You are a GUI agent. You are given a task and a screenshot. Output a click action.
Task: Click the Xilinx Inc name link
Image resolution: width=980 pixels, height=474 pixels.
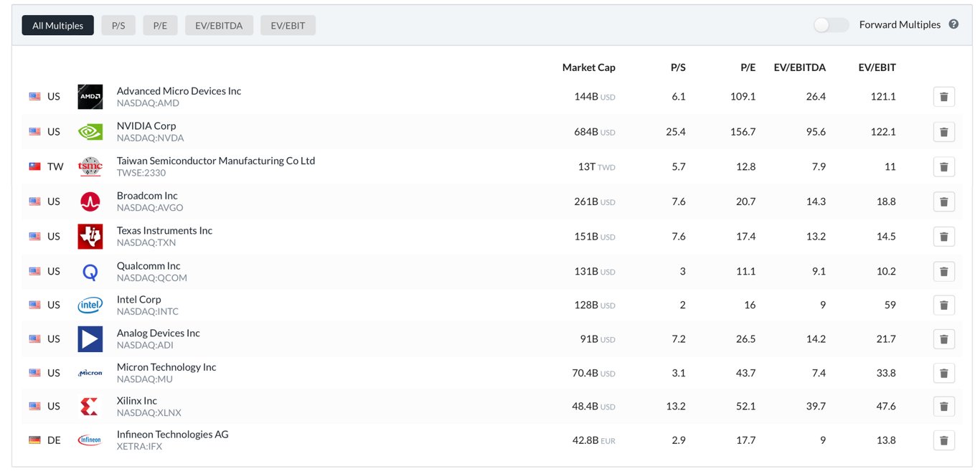(x=137, y=401)
